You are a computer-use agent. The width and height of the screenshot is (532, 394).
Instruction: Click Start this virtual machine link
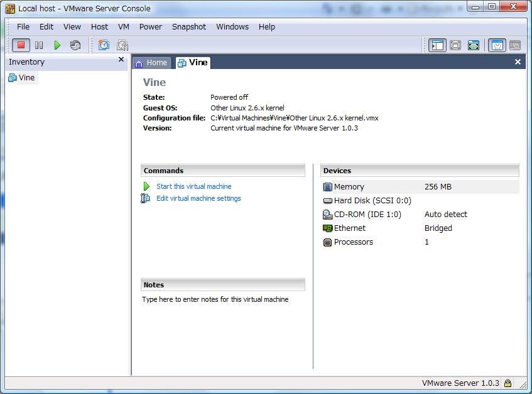[x=193, y=186]
